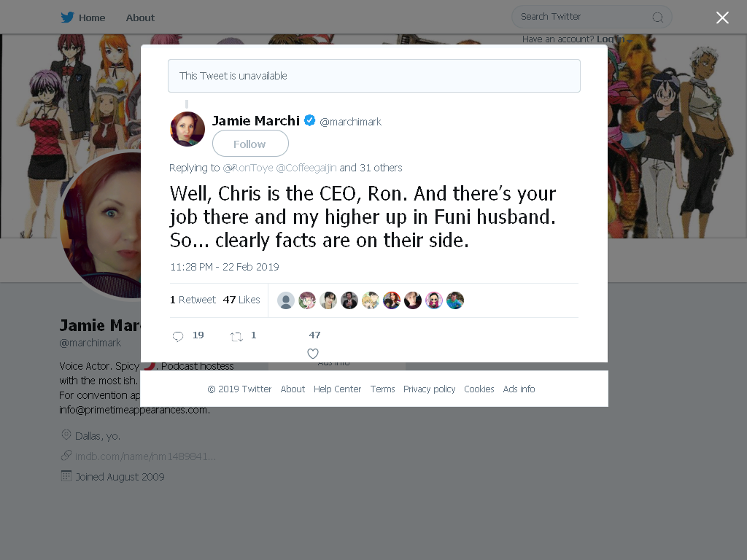Open the Home navigation item
Image resolution: width=747 pixels, height=560 pixels.
pyautogui.click(x=92, y=18)
